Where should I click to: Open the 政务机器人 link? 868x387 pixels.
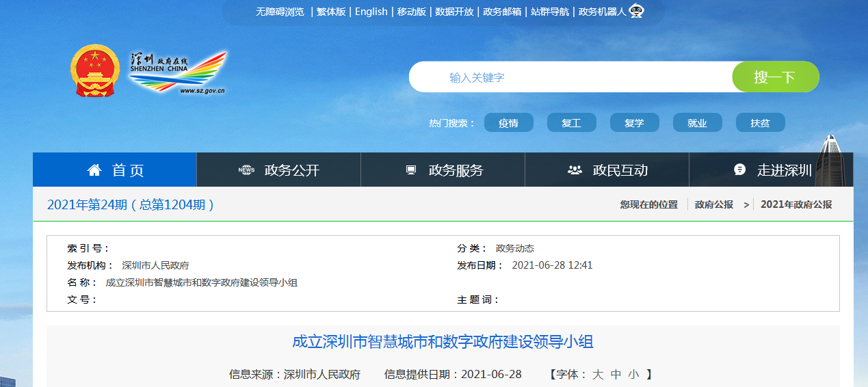click(x=603, y=12)
